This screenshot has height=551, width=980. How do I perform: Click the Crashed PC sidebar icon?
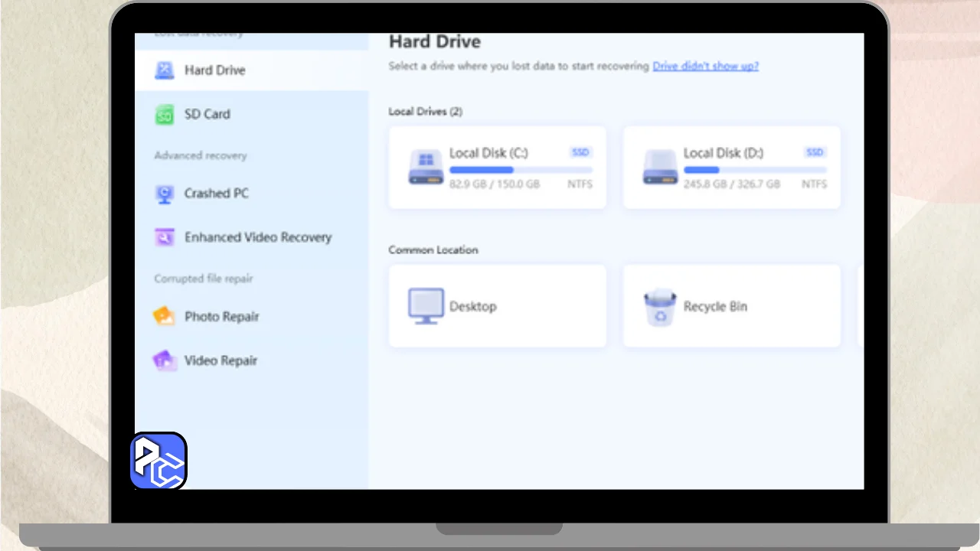pyautogui.click(x=165, y=194)
